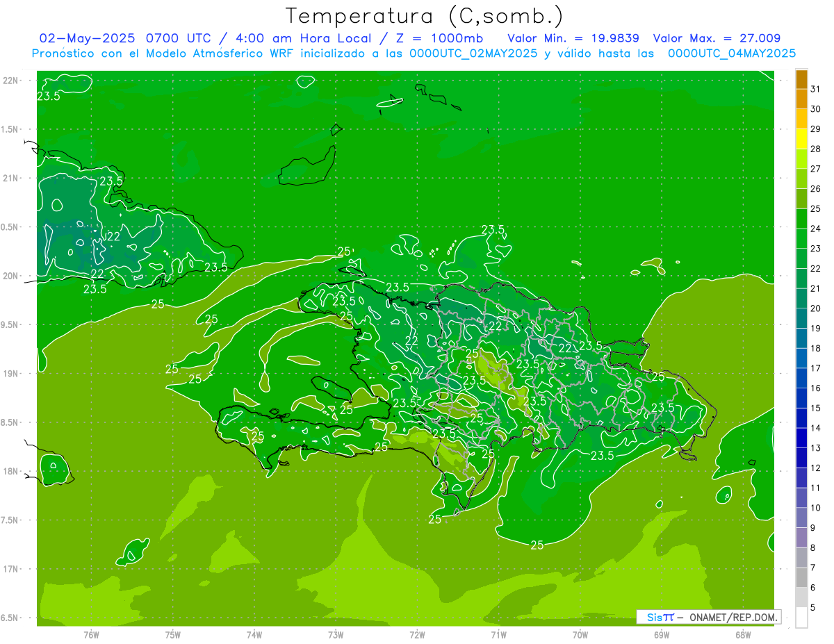The width and height of the screenshot is (834, 644).
Task: Click the blue color bar segment between 16 and 17
Action: [801, 378]
